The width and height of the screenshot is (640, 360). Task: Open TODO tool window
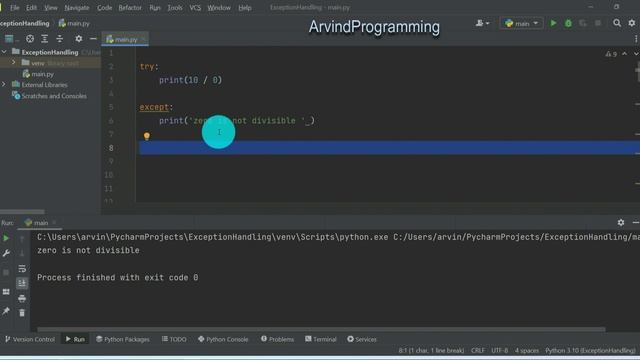[x=174, y=339]
